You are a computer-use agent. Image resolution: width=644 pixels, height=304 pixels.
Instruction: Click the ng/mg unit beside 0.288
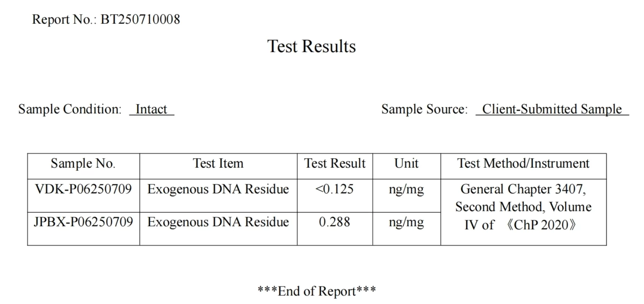(x=406, y=223)
